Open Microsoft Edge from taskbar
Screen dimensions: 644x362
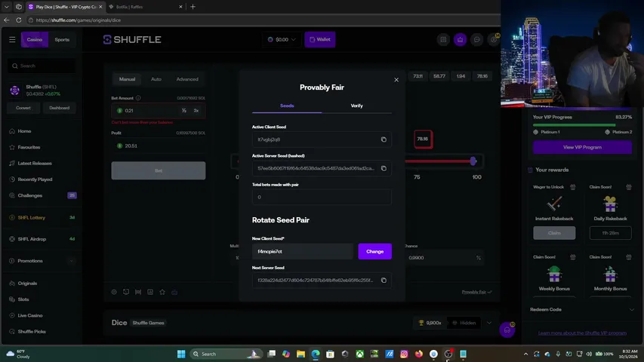coord(316,354)
